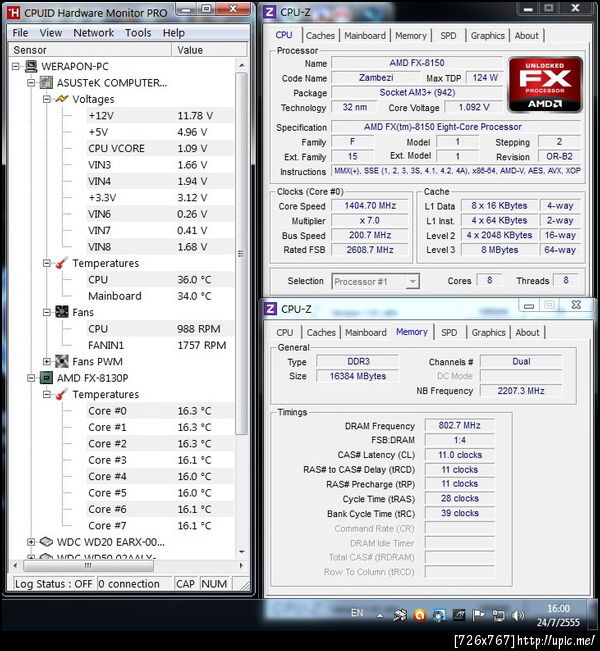This screenshot has width=600, height=651.
Task: Collapse the ASUSTeK COMPUTER node
Action: 31,83
